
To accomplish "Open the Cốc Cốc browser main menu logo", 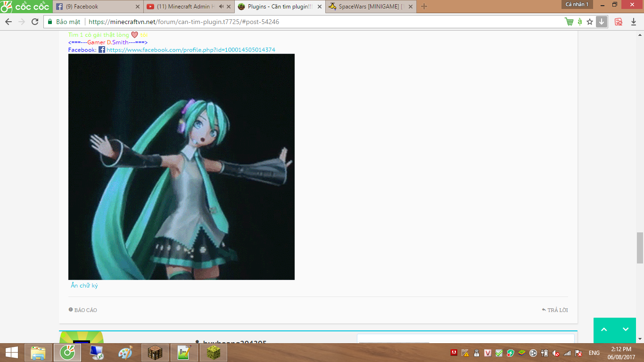I will pyautogui.click(x=25, y=7).
